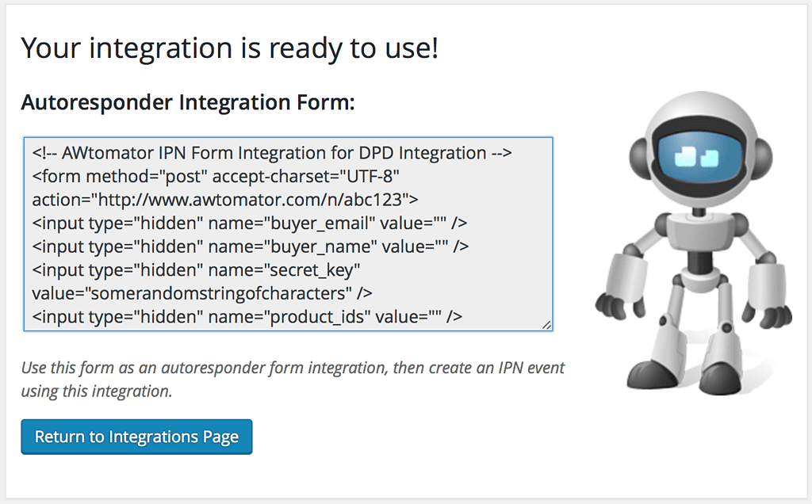Grab the textarea resize handle corner
812x504 pixels.
click(547, 325)
